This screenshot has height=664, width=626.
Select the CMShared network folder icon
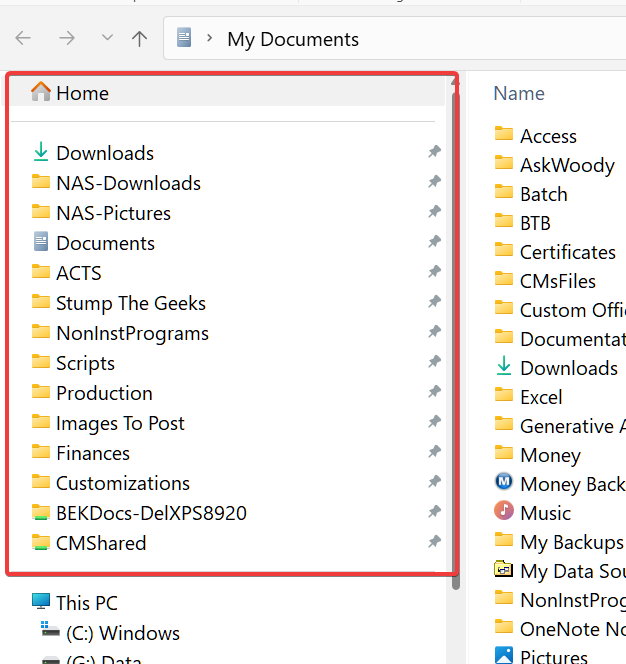[x=41, y=543]
